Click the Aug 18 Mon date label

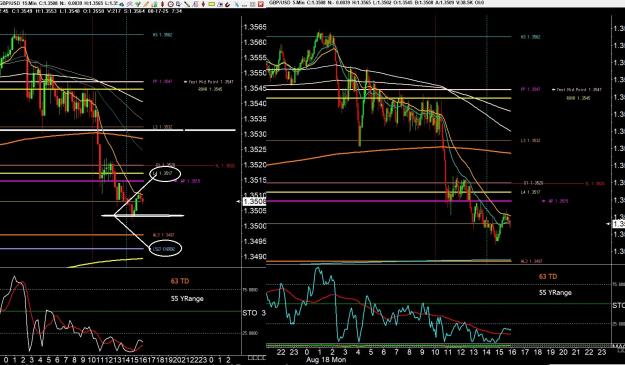326,359
